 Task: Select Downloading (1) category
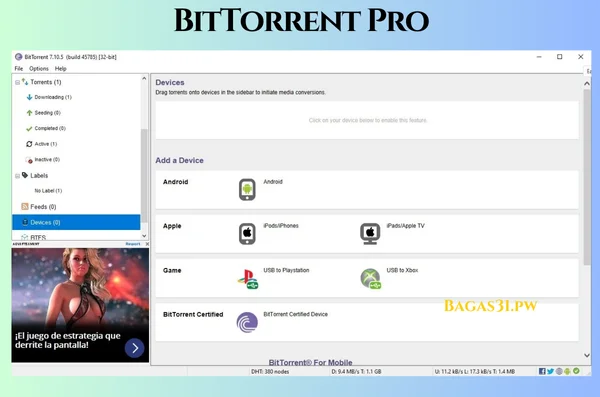[53, 97]
